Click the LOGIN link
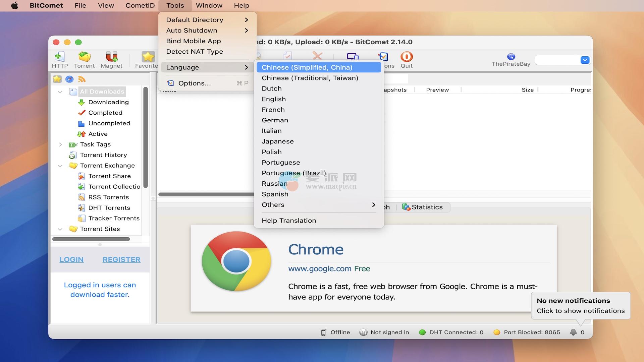The height and width of the screenshot is (362, 644). (x=71, y=259)
